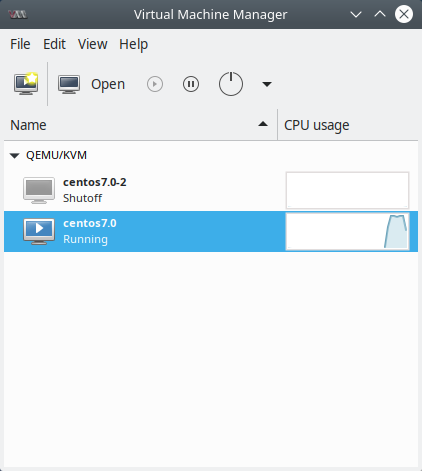
Task: Click the Virtual Machine Manager titlebar app icon
Action: [18, 15]
